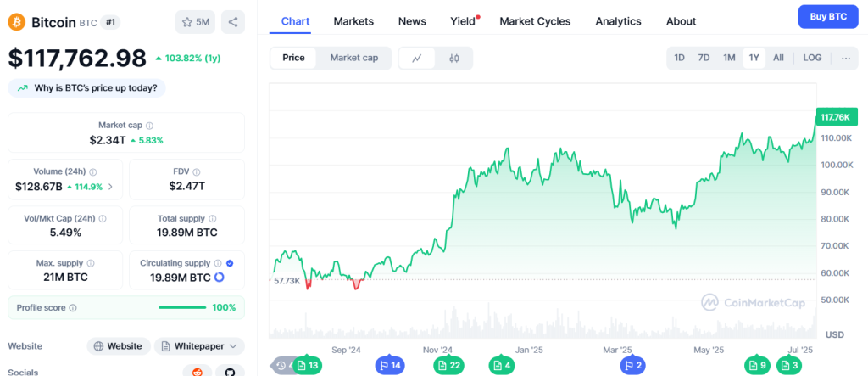
Task: Open the chart's three-dot more options menu
Action: pyautogui.click(x=846, y=58)
